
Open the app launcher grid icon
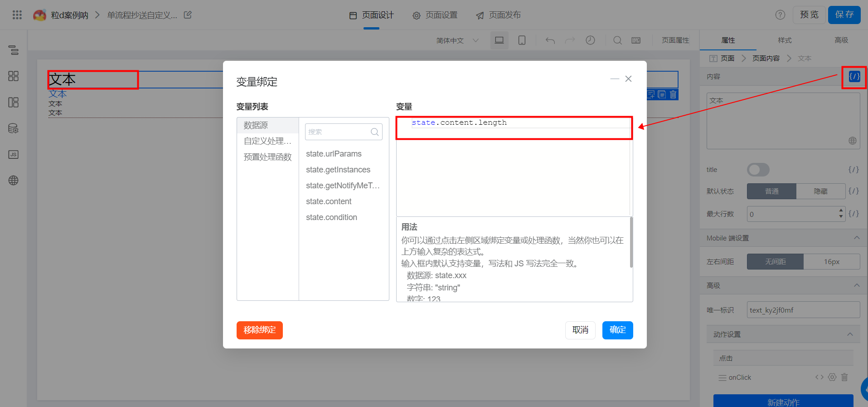point(17,15)
